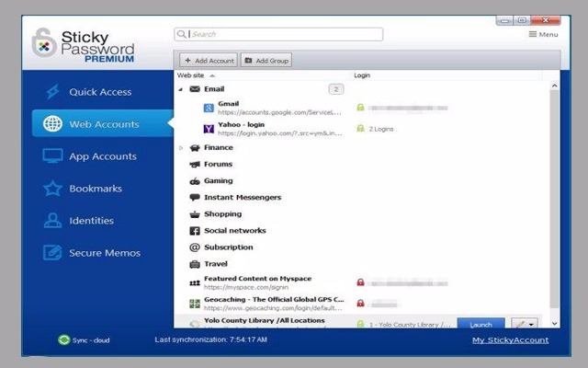Sort by Web site column header
The height and width of the screenshot is (368, 588).
point(191,75)
